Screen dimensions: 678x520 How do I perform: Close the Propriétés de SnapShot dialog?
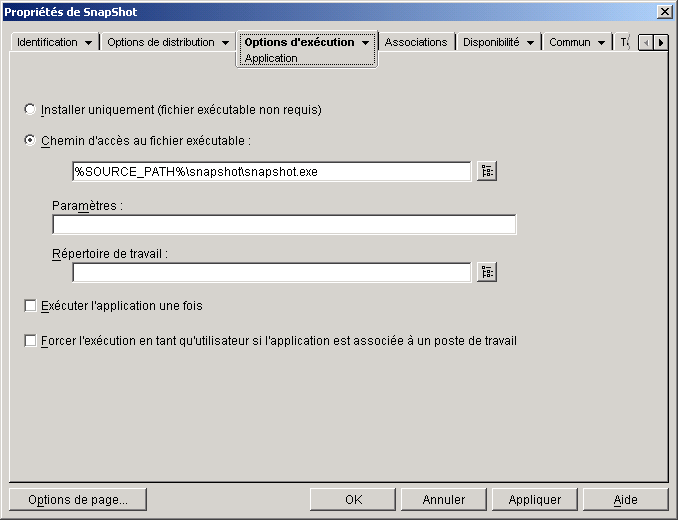(664, 12)
